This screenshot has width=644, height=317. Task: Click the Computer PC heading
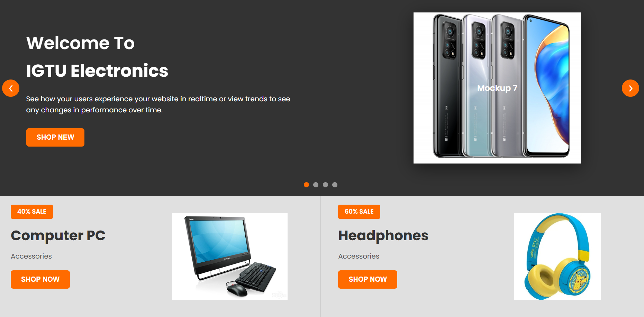58,236
